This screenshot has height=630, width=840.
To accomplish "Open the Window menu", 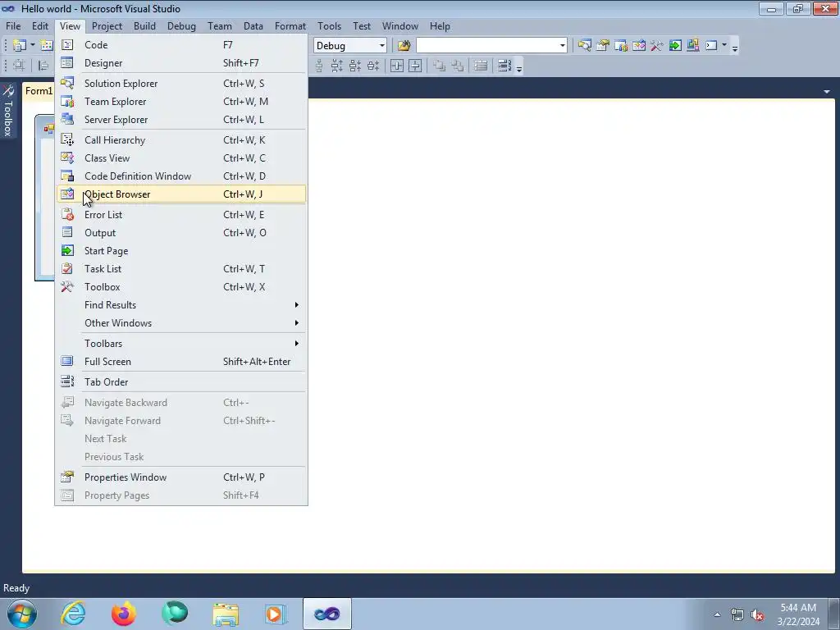I will click(x=400, y=26).
